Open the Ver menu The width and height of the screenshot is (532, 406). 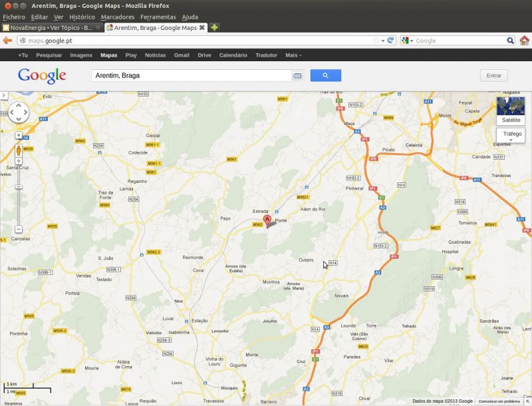click(x=59, y=17)
